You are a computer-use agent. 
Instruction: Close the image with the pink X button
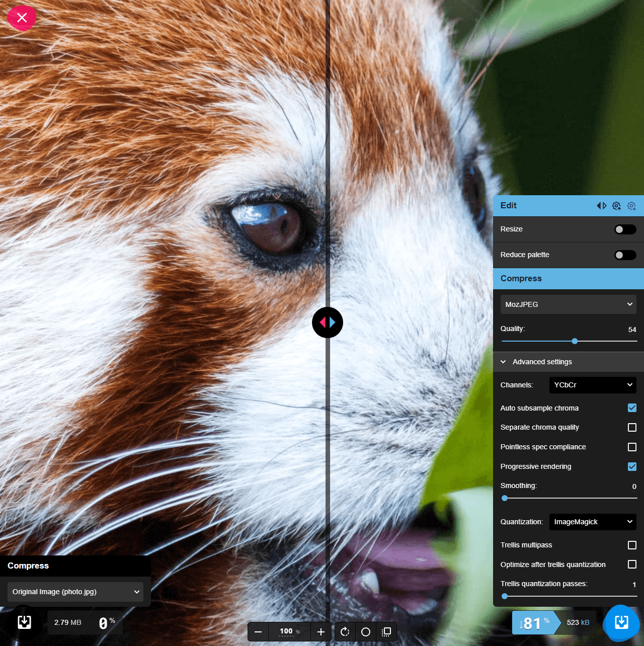(22, 18)
